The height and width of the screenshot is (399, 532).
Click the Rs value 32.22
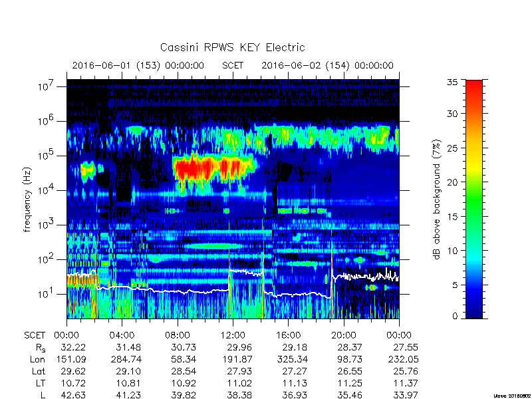[x=73, y=348]
